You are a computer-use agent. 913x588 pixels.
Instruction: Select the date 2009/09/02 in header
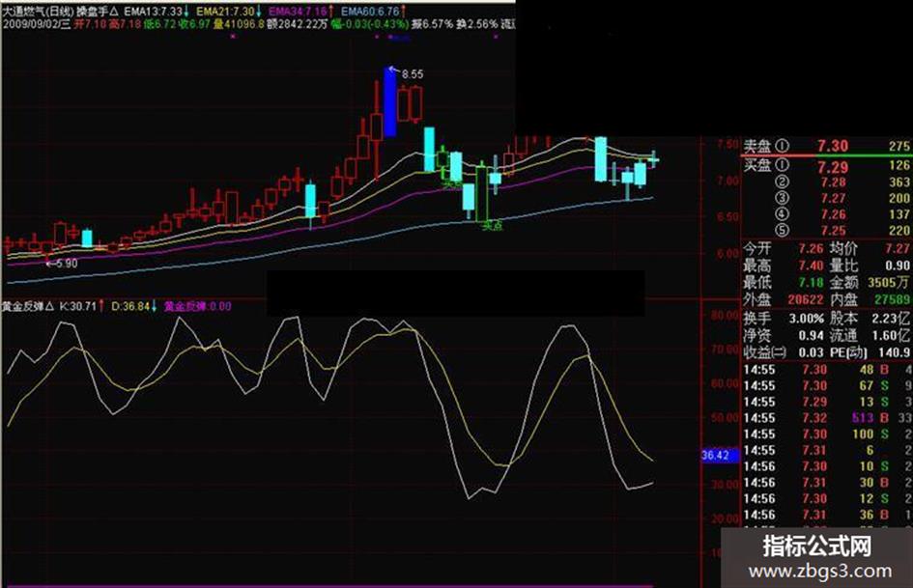coord(31,24)
